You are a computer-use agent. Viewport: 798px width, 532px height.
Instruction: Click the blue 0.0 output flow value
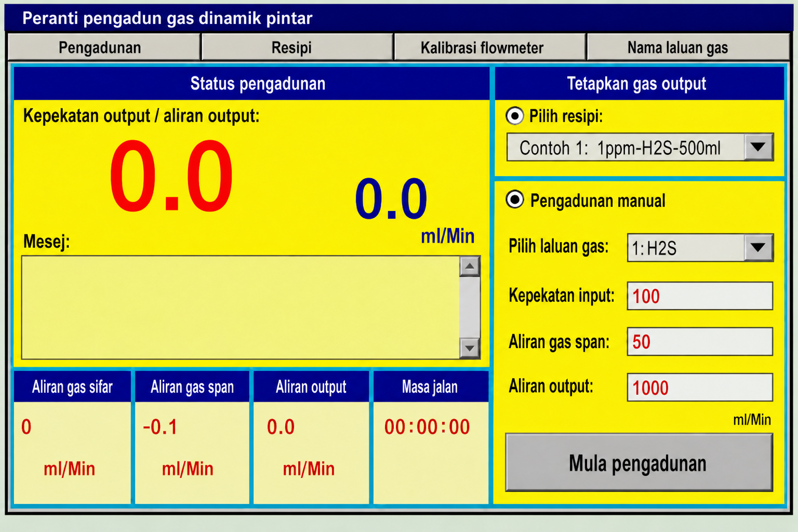click(391, 198)
